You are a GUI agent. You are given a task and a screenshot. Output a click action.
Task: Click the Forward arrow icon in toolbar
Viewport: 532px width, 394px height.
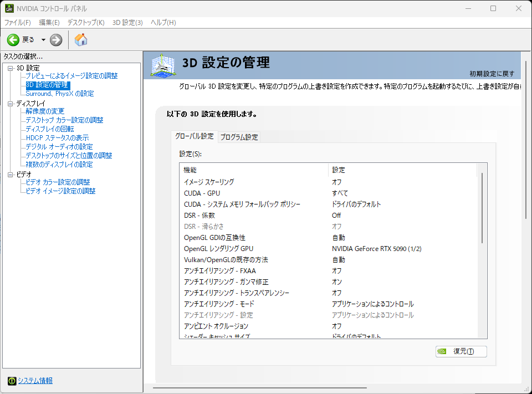pos(56,40)
